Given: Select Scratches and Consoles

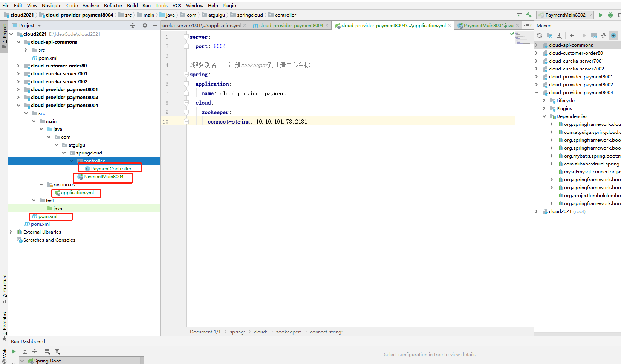Looking at the screenshot, I should pos(49,240).
